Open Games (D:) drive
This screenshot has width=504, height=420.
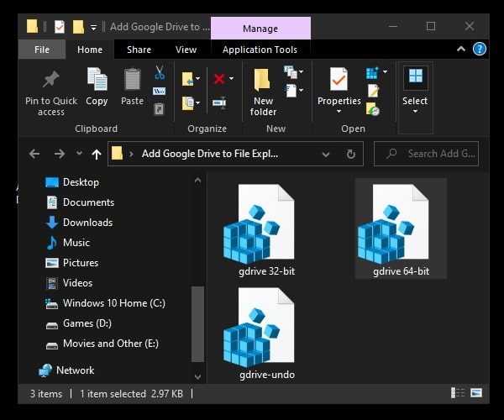point(78,323)
